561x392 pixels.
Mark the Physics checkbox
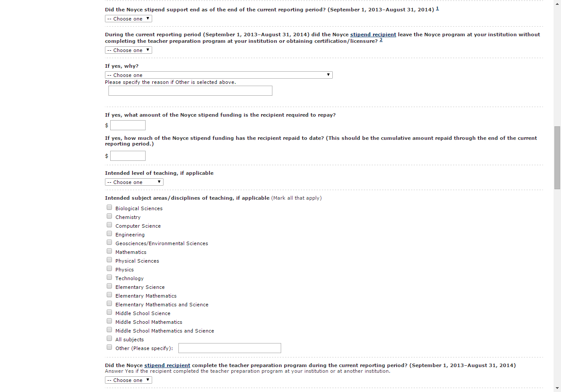tap(109, 269)
